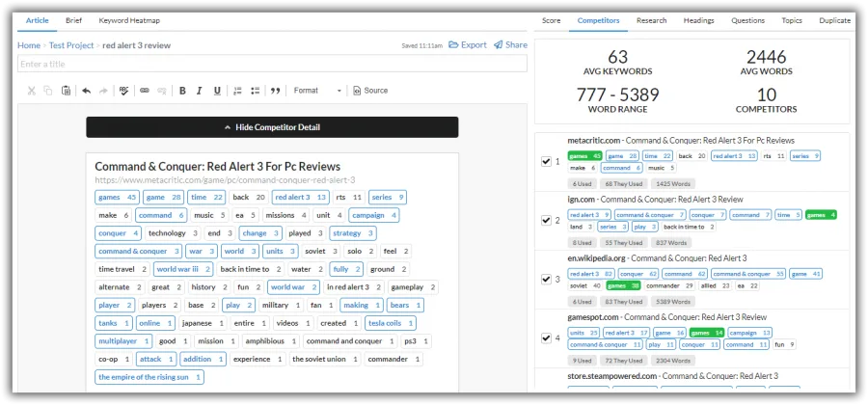Insert a numbered list
Screen dimensions: 868x405
click(x=238, y=91)
